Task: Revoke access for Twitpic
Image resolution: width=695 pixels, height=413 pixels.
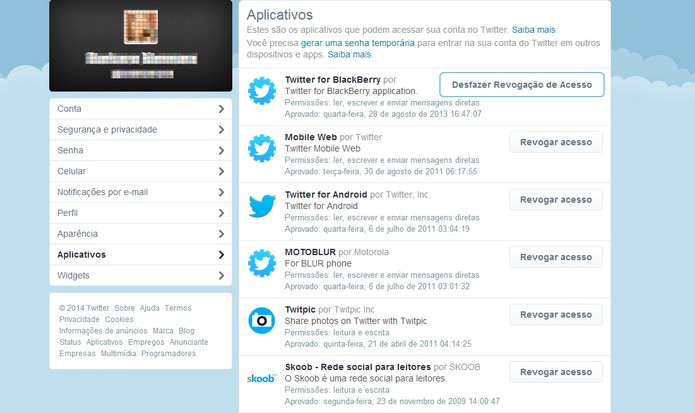Action: tap(556, 315)
